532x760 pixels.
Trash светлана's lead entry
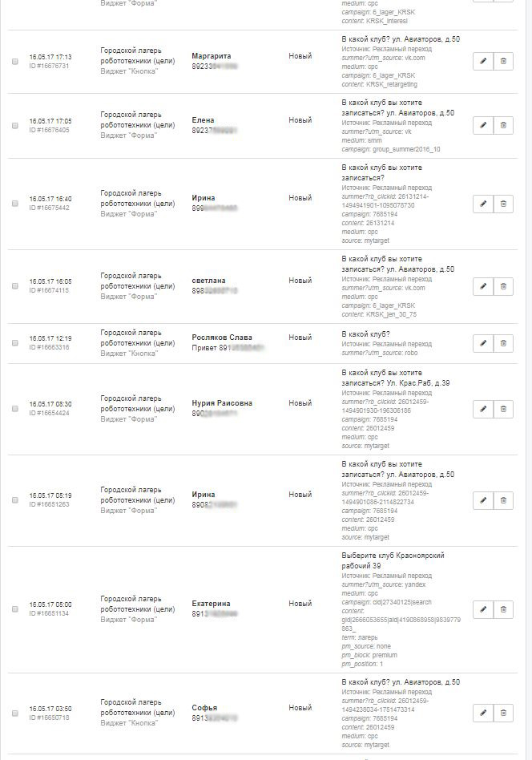[503, 286]
